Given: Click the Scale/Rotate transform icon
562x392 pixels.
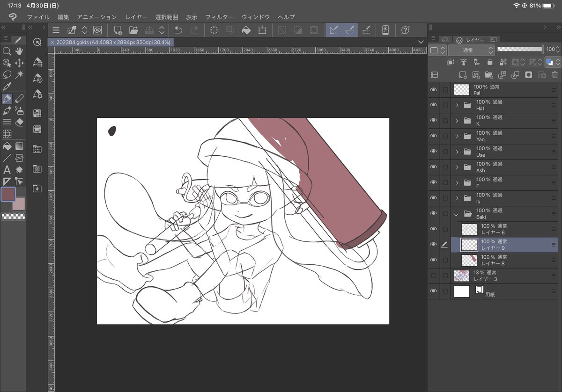Looking at the screenshot, I should click(x=262, y=30).
